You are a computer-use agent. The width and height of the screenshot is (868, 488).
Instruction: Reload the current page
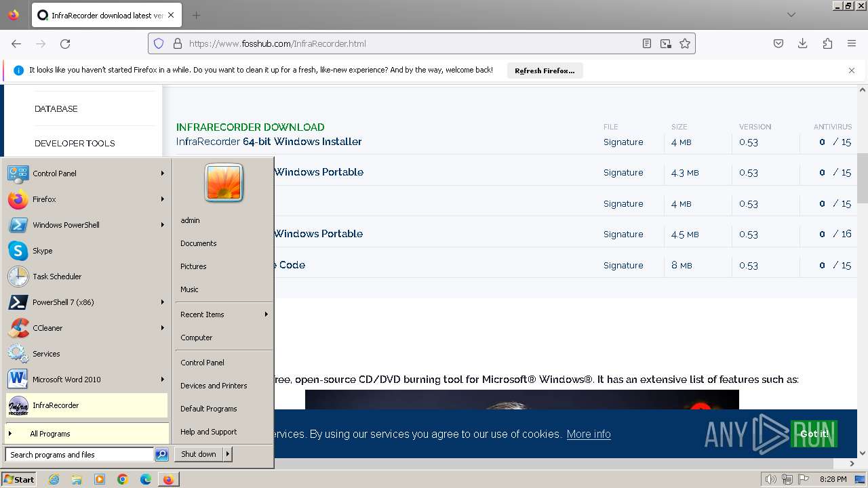coord(65,43)
